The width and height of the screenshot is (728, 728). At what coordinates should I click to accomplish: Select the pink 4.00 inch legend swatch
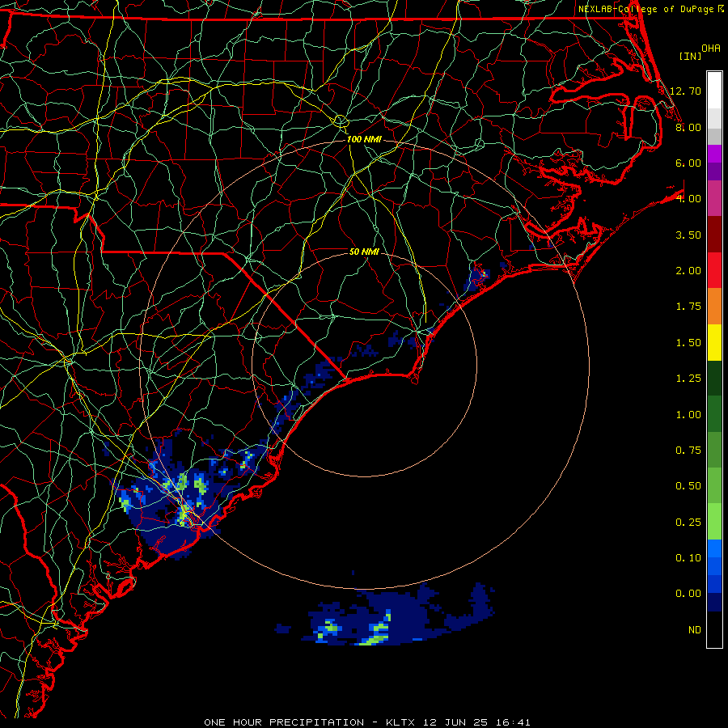714,198
